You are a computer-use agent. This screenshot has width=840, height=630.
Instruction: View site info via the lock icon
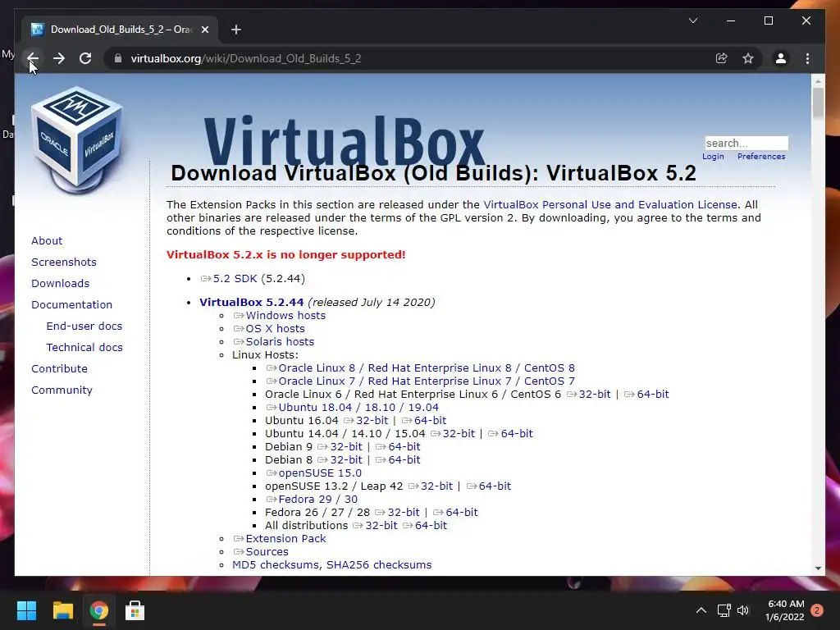point(118,58)
